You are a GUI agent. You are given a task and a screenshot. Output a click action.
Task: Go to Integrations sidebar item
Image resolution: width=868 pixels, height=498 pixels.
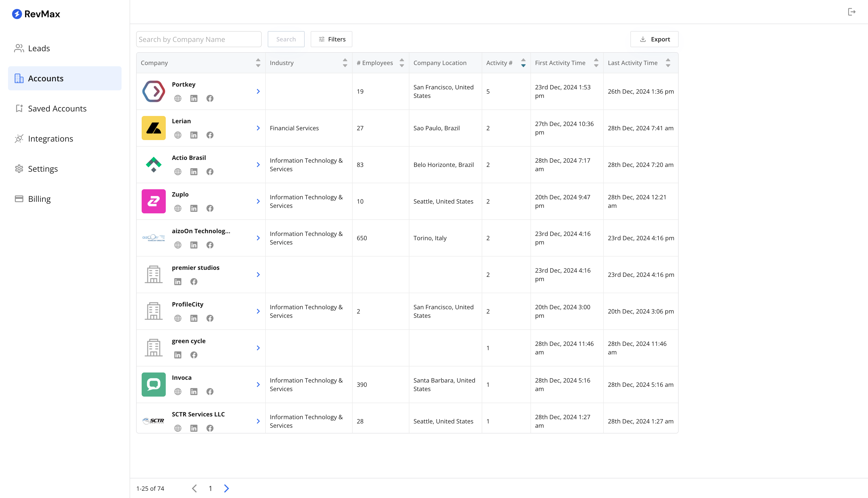[x=51, y=139]
